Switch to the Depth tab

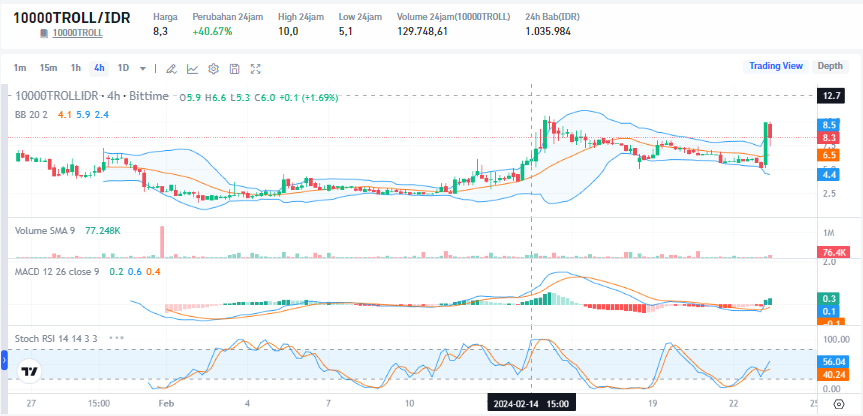830,66
